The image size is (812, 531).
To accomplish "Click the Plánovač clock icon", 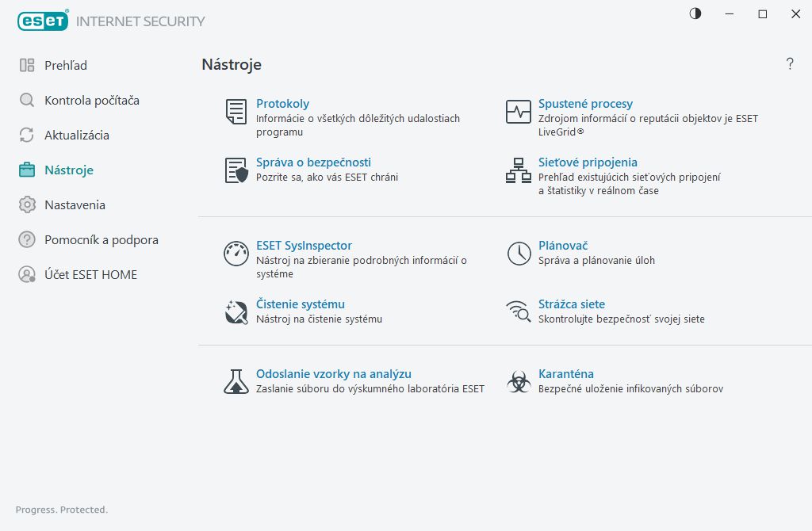I will point(519,254).
